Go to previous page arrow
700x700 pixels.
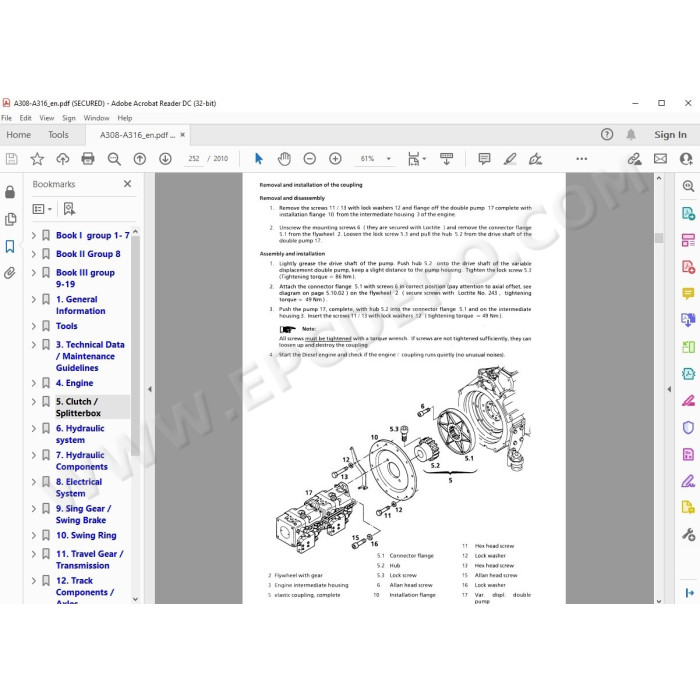(x=140, y=158)
